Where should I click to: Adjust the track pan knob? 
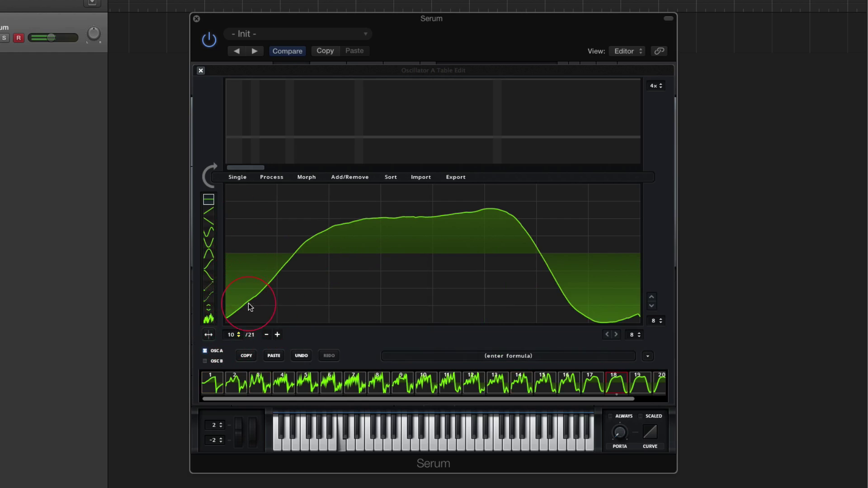click(x=94, y=34)
